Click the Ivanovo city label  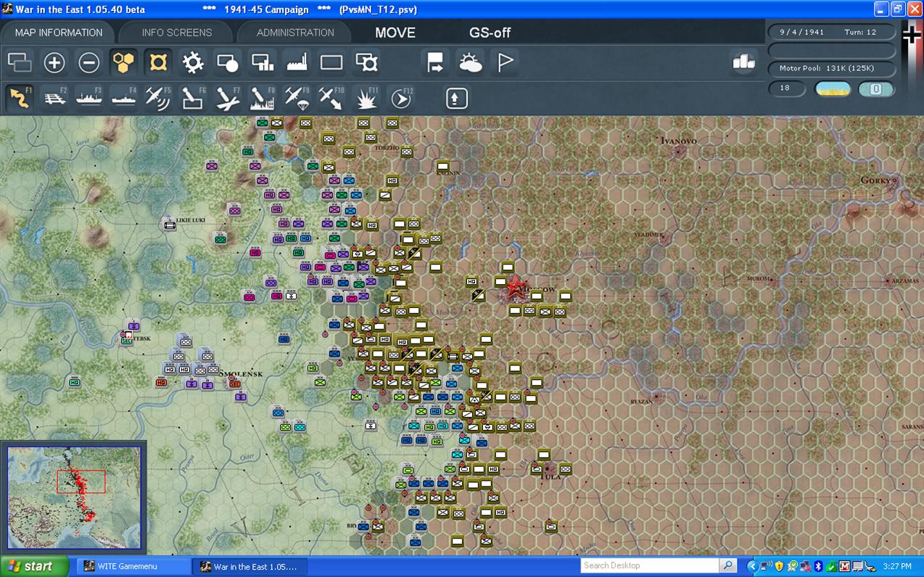(678, 141)
